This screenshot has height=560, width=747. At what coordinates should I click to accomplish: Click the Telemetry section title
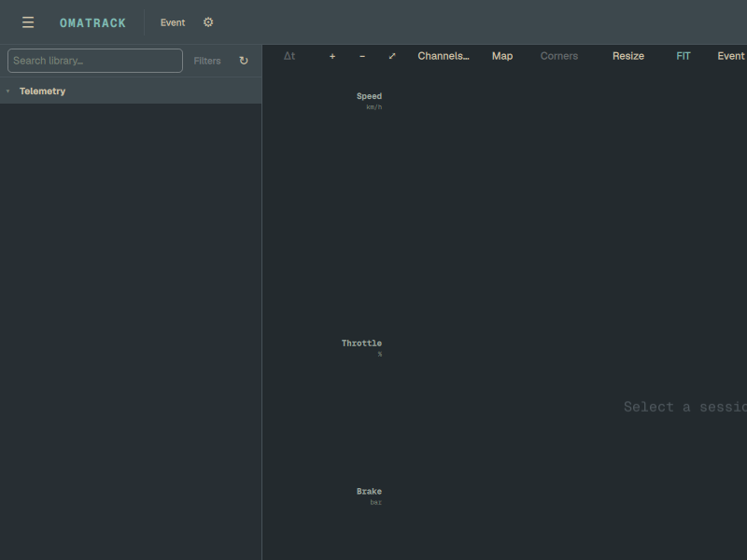tap(42, 91)
